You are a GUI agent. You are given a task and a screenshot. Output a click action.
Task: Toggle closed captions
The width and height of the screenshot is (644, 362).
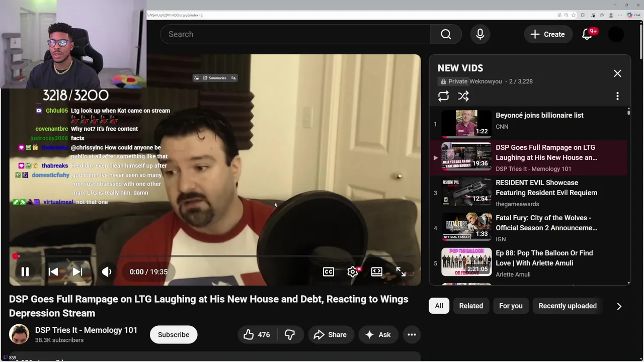[x=328, y=271]
